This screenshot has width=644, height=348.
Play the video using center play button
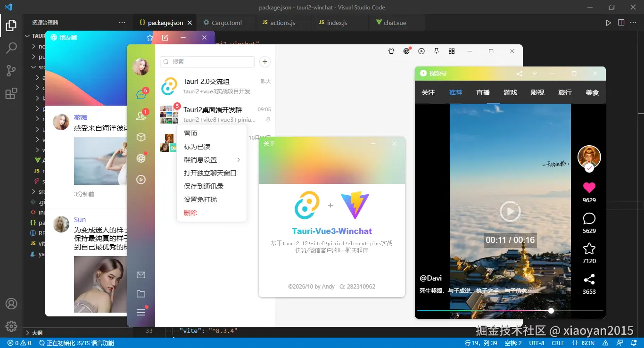510,211
